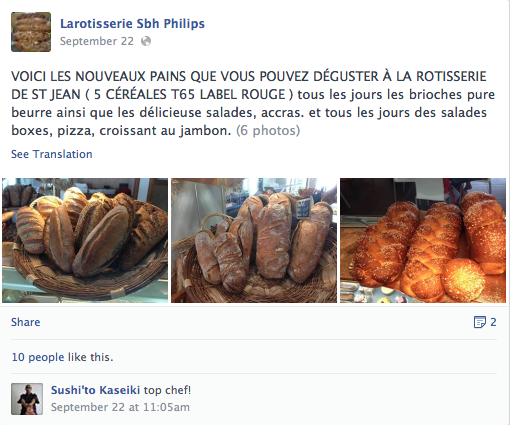This screenshot has width=510, height=425.
Task: Open Sushi'to Kaseiki profile name link
Action: pyautogui.click(x=95, y=390)
